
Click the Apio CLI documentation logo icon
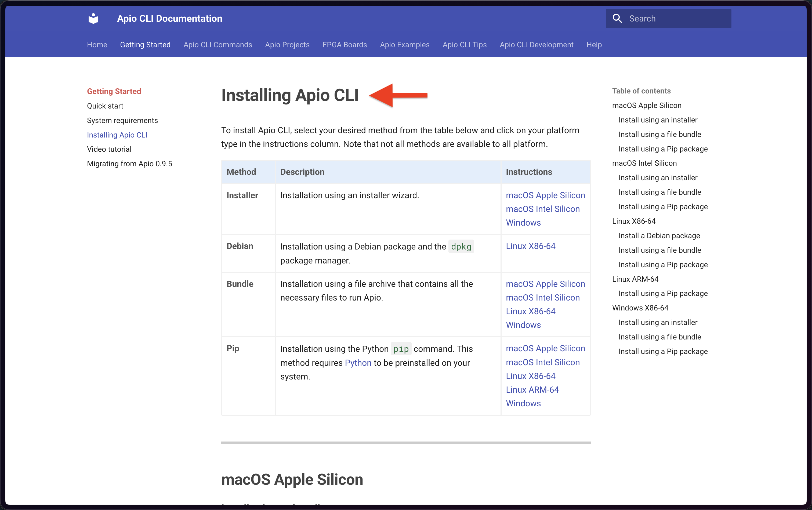93,19
